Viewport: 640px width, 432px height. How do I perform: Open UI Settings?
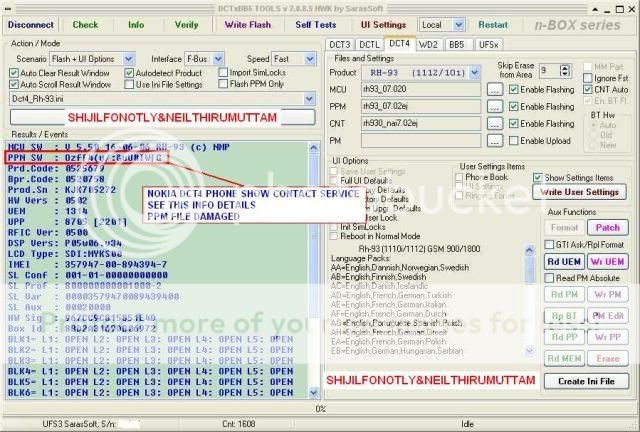(383, 24)
